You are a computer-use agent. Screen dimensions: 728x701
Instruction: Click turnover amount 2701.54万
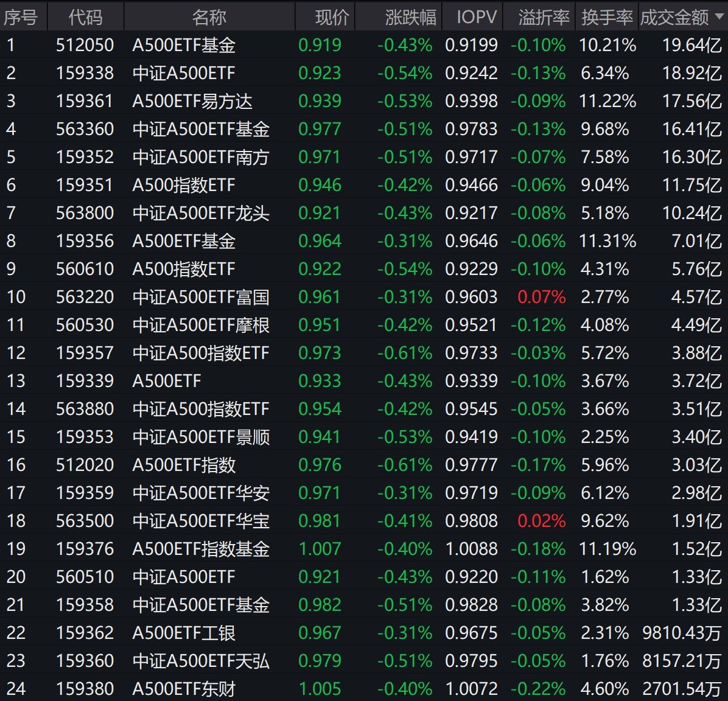click(x=682, y=688)
